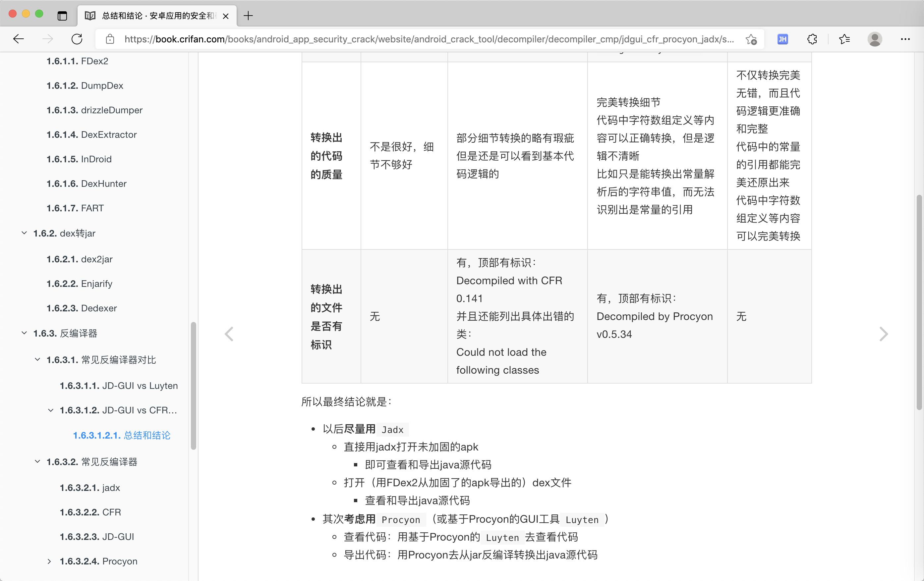Image resolution: width=924 pixels, height=581 pixels.
Task: Click the user profile avatar
Action: coord(875,39)
